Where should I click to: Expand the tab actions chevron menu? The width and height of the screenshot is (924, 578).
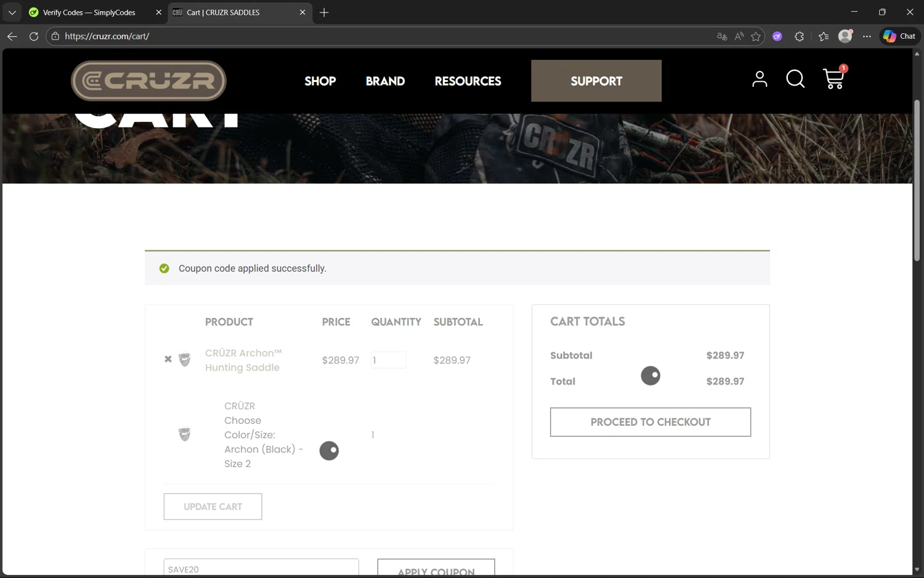pyautogui.click(x=12, y=12)
